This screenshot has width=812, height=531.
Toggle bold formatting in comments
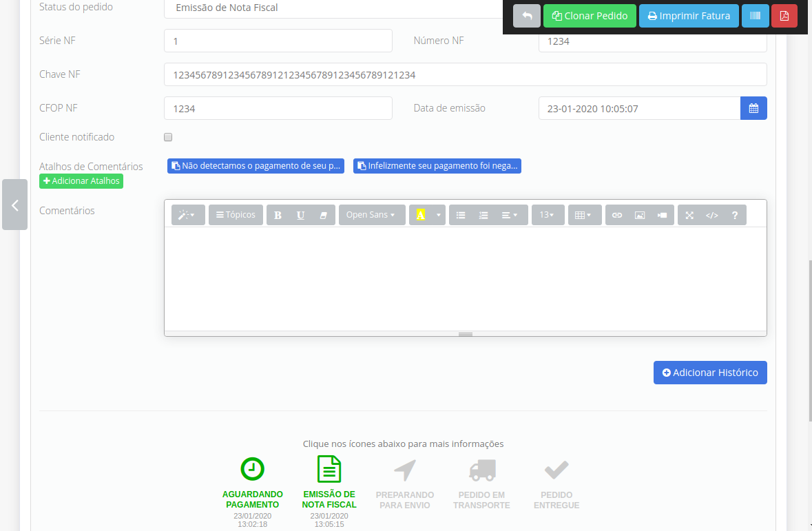coord(278,215)
